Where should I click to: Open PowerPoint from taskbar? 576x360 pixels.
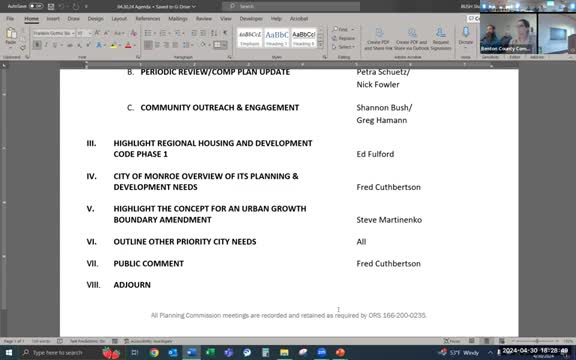[x=341, y=353]
